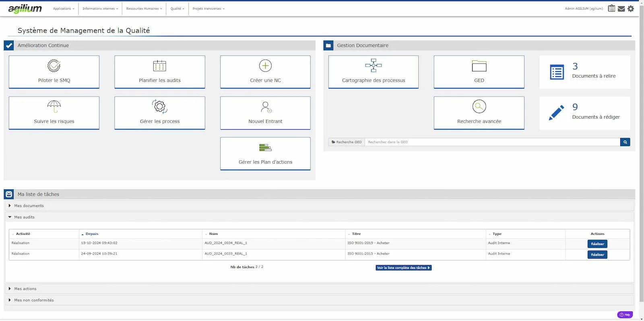
Task: Open the Ressources Humaines menu
Action: 144,8
